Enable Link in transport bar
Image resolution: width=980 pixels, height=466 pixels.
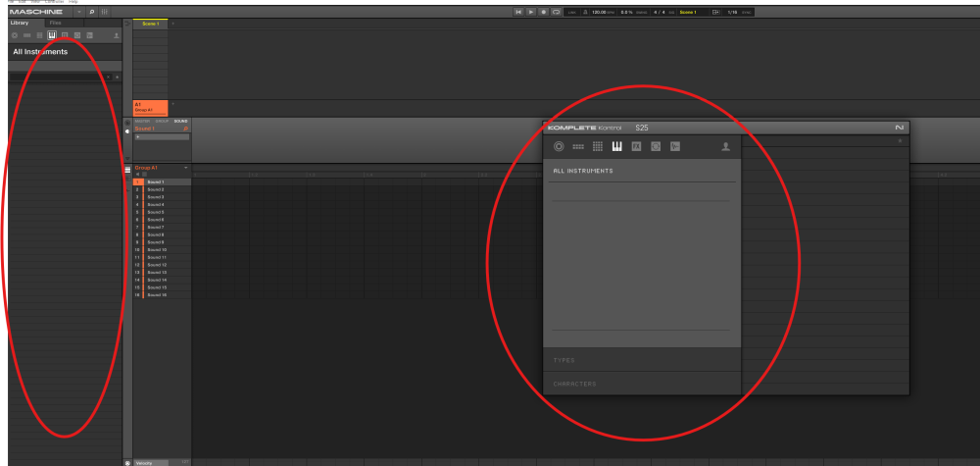click(x=572, y=12)
